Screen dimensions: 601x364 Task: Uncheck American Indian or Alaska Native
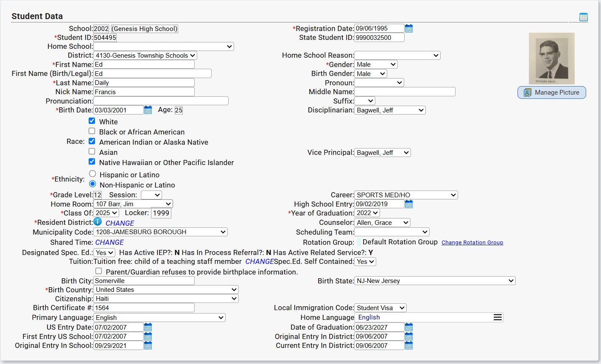[92, 141]
